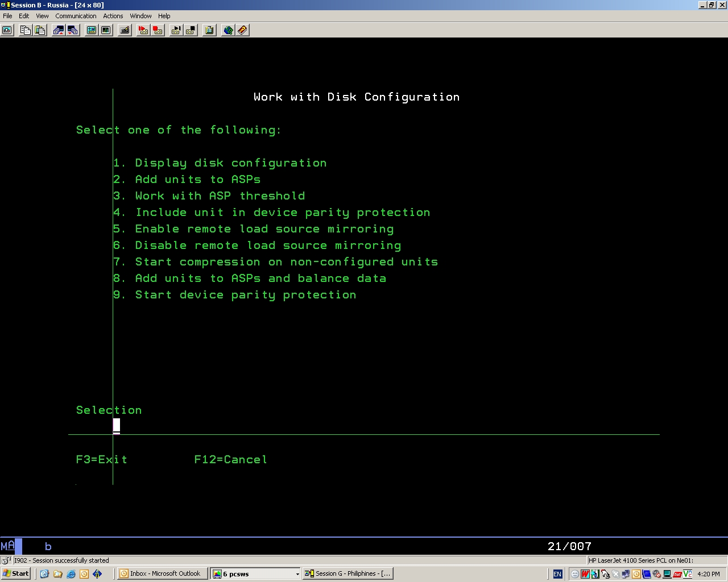Click the clock tray icon in system tray
728x582 pixels.
[636, 574]
